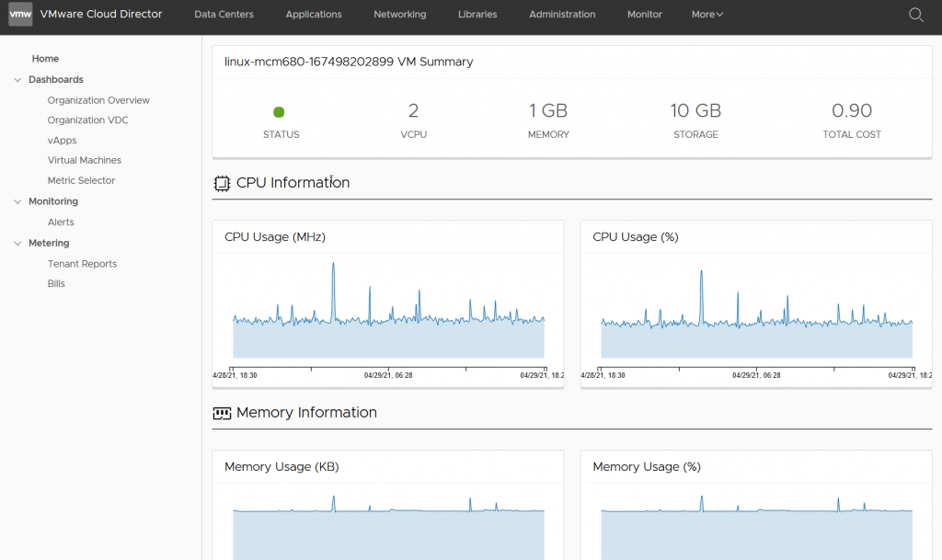Click the memory module icon beside Memory Information

click(x=221, y=413)
